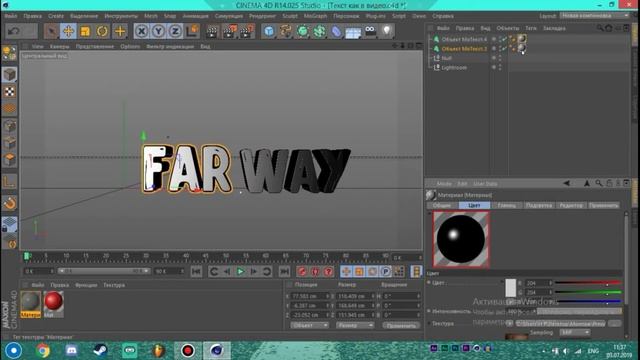Click Attribute Manager up arrow icon
The height and width of the screenshot is (360, 640).
click(587, 183)
